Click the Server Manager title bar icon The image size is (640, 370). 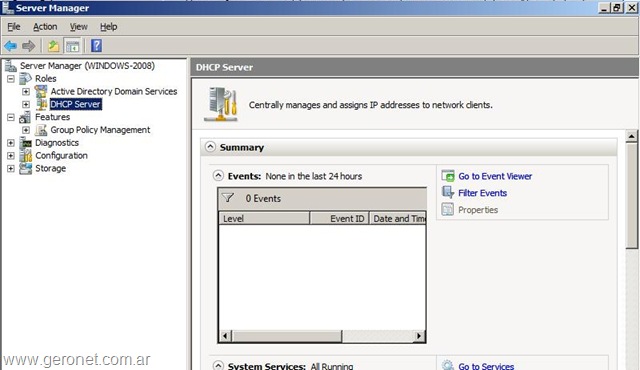[7, 7]
